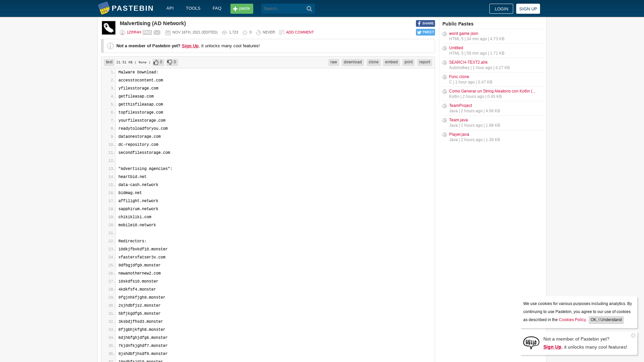Click the PRO badge icon
This screenshot has height=362, width=644.
[x=147, y=33]
